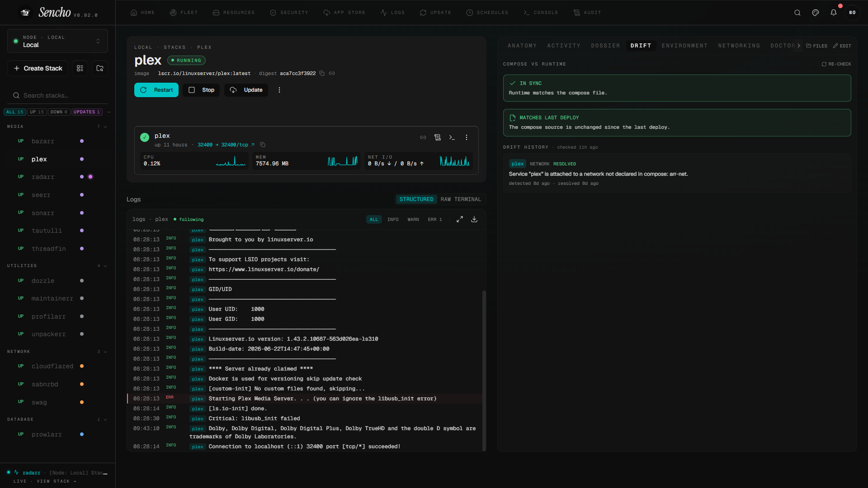Switch logs to Raw Terminal view
This screenshot has height=488, width=868.
coord(461,199)
